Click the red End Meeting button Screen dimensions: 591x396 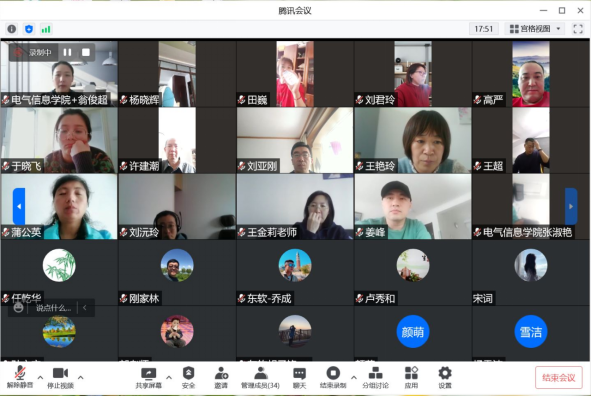559,378
